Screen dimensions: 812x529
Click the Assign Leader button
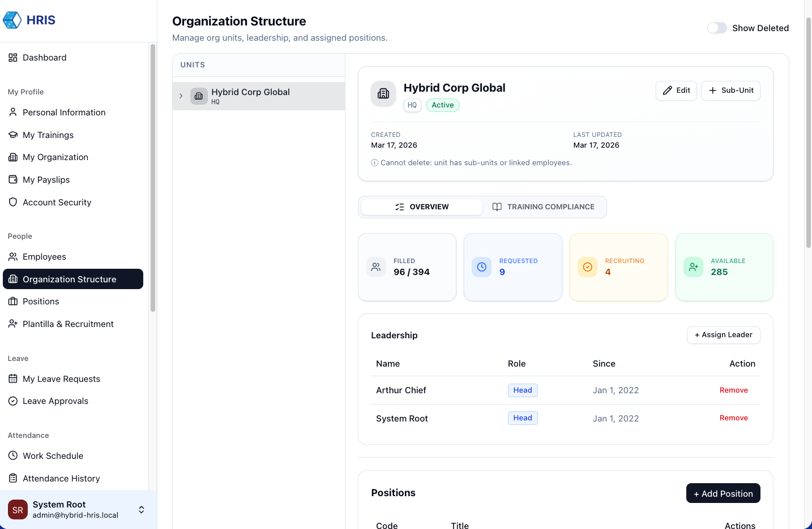click(x=723, y=335)
